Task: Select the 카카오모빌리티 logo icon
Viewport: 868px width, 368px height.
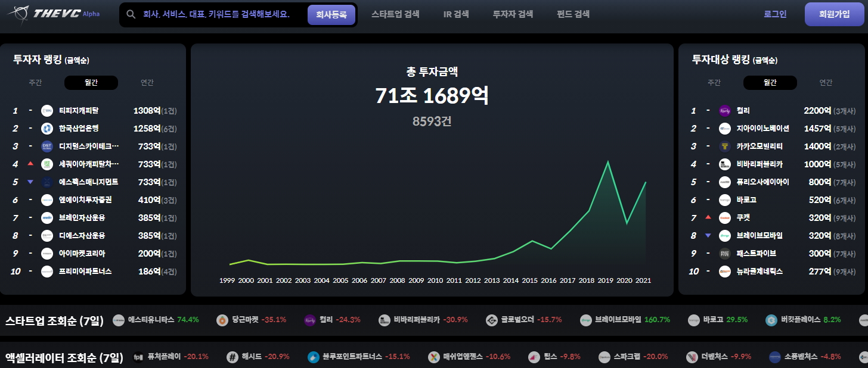Action: click(x=725, y=146)
